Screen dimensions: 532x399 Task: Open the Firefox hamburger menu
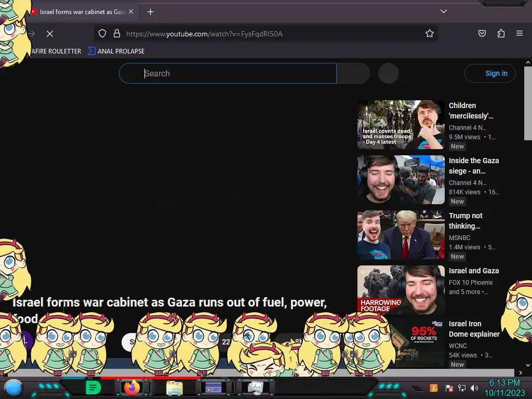coord(520,33)
